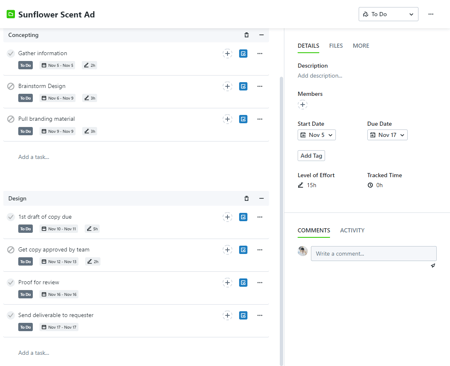Mark 1st draft of copy due complete

click(11, 217)
